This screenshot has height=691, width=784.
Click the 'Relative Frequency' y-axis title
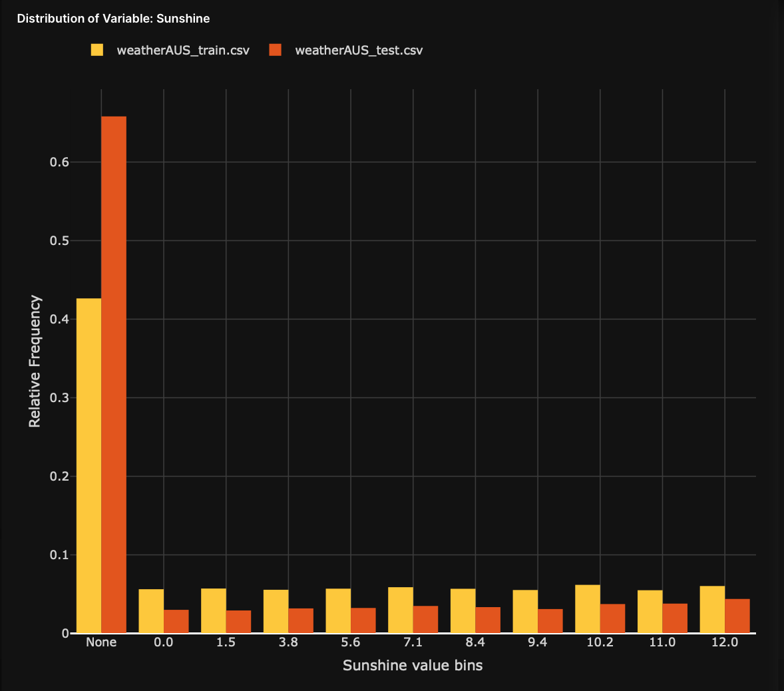point(35,361)
